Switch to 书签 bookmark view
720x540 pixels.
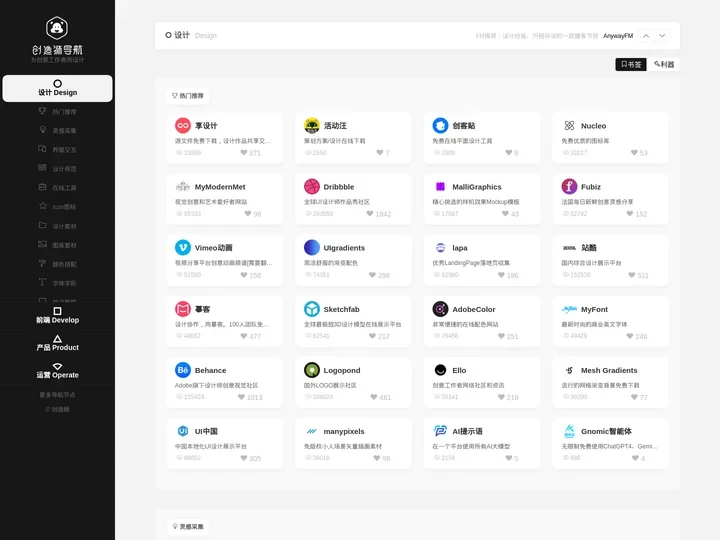coord(631,64)
